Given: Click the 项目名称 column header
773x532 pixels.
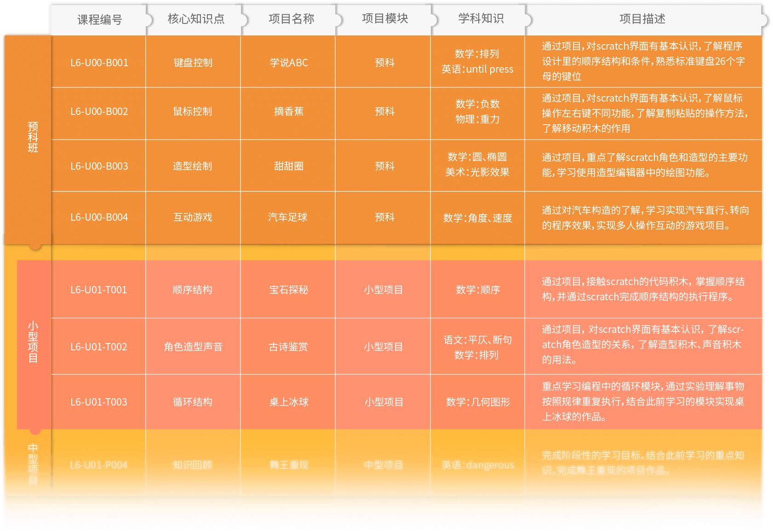Looking at the screenshot, I should pos(291,19).
